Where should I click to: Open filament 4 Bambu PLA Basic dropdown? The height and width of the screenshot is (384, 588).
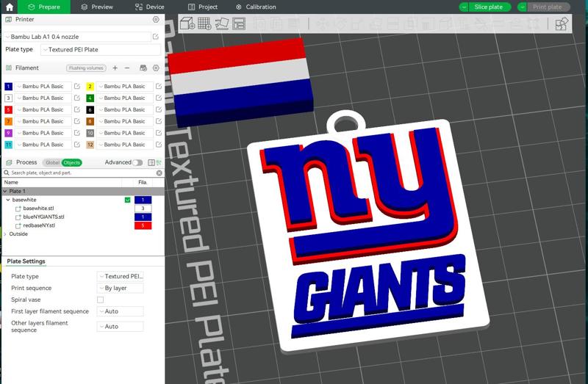tap(125, 98)
